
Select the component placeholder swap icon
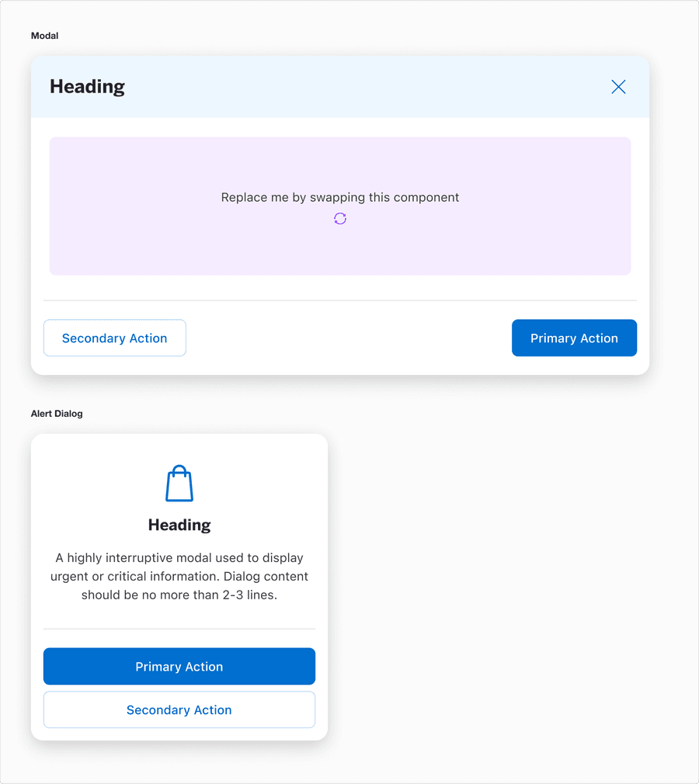(339, 218)
